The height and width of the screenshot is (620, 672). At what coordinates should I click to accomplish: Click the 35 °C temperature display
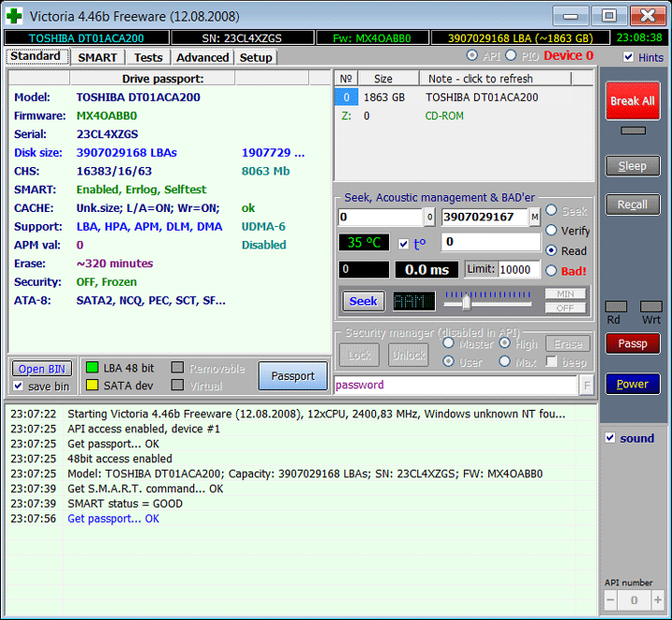point(364,242)
